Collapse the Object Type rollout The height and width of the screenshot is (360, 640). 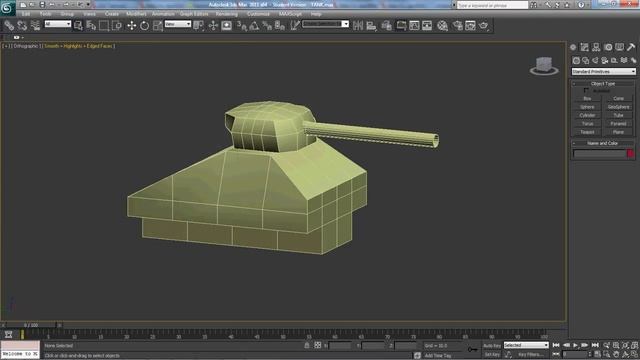(x=603, y=83)
